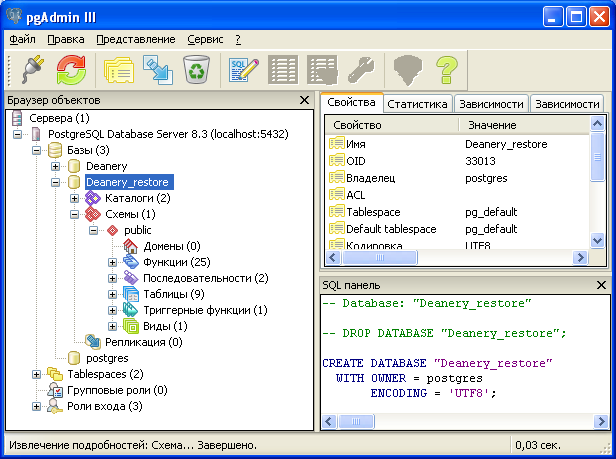Viewport: 616px width, 459px height.
Task: Open the SQL query tool icon
Action: point(244,70)
